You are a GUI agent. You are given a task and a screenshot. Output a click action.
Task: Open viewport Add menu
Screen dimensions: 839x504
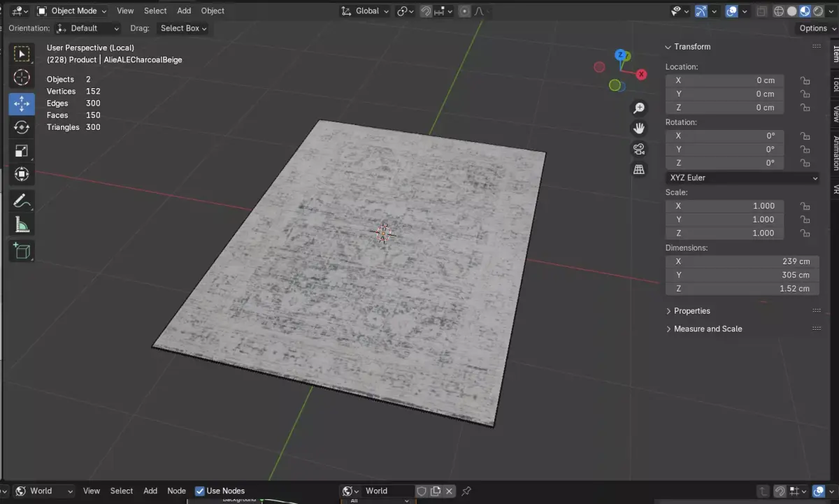point(184,10)
